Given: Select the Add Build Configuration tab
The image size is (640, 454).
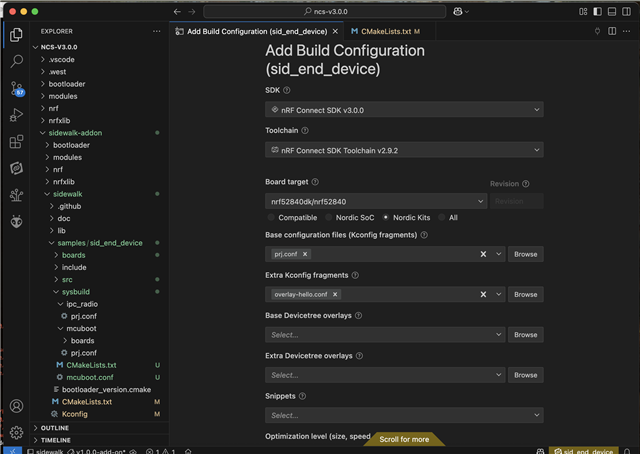Looking at the screenshot, I should (x=257, y=31).
